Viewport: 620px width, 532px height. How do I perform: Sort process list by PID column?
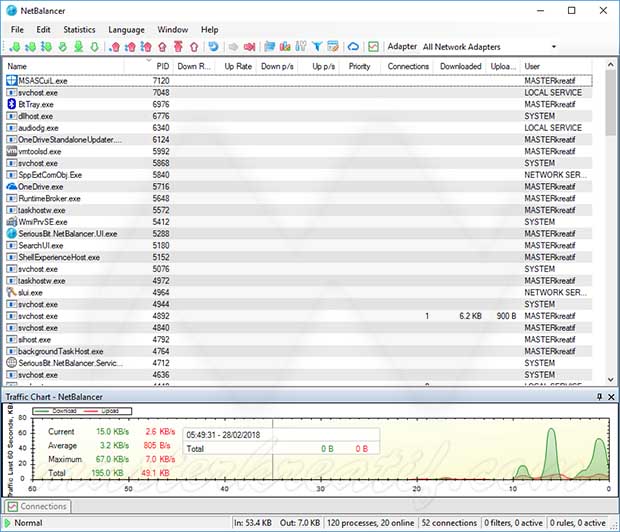(161, 66)
